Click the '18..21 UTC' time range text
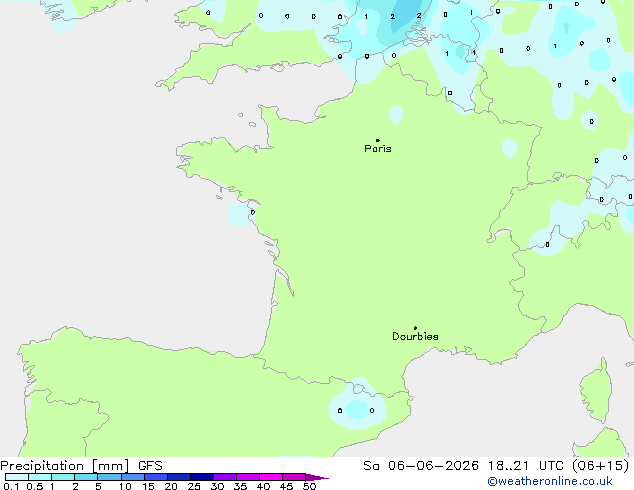 (x=527, y=466)
